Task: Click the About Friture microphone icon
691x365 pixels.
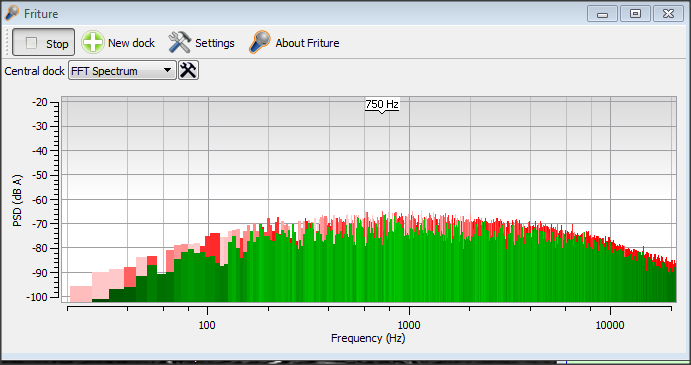Action: pos(260,42)
